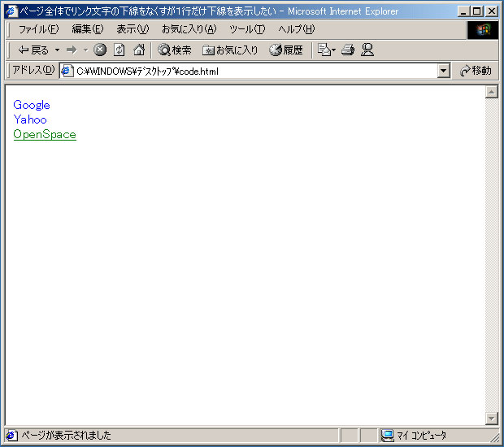Refresh the page with the refresh icon
Image resolution: width=504 pixels, height=447 pixels.
[119, 50]
